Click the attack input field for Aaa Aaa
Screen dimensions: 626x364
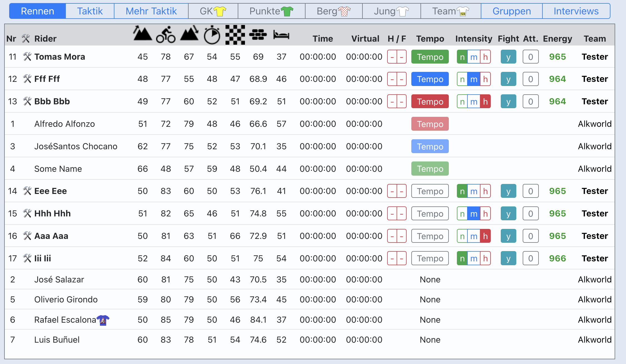[530, 236]
